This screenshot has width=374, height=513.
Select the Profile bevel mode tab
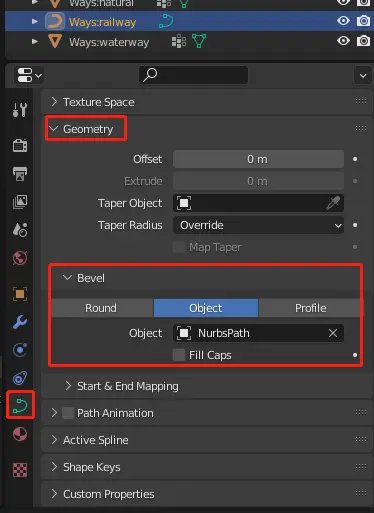310,308
